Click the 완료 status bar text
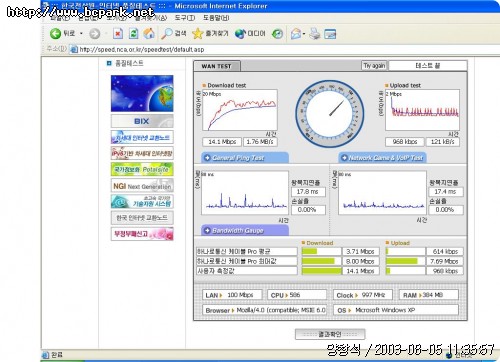Screen dimensions: 500x362 [x=57, y=355]
